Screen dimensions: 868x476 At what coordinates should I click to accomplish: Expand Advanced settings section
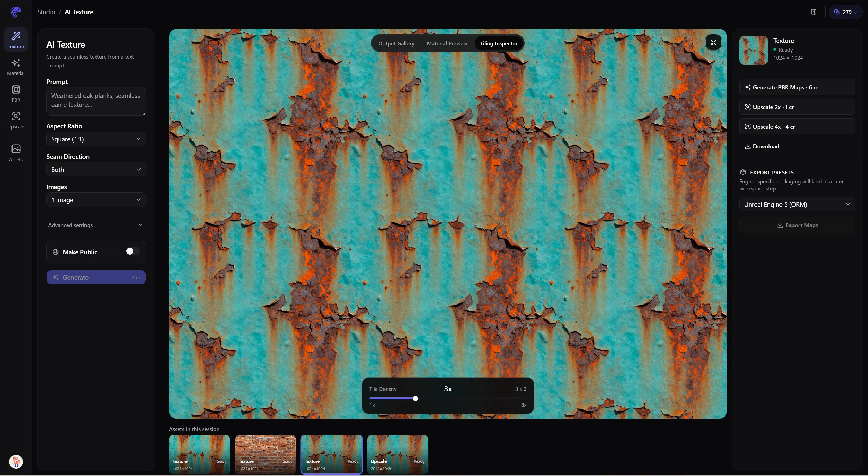[96, 225]
